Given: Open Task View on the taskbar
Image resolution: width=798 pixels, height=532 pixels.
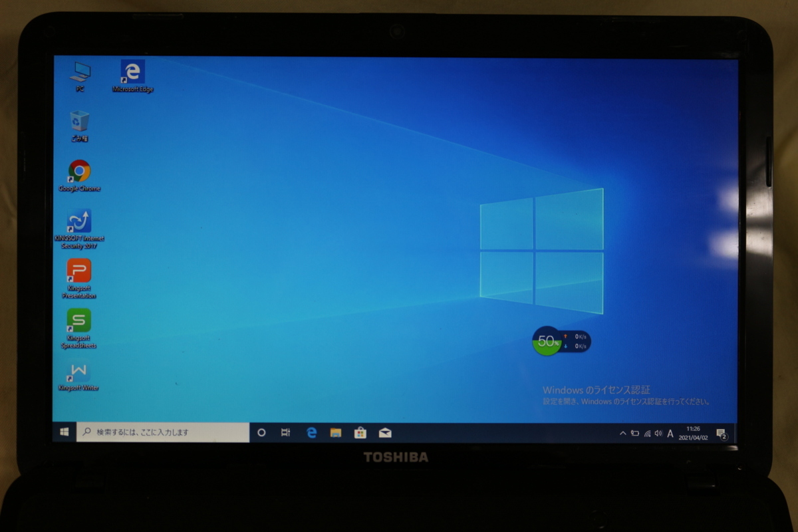Looking at the screenshot, I should [285, 432].
